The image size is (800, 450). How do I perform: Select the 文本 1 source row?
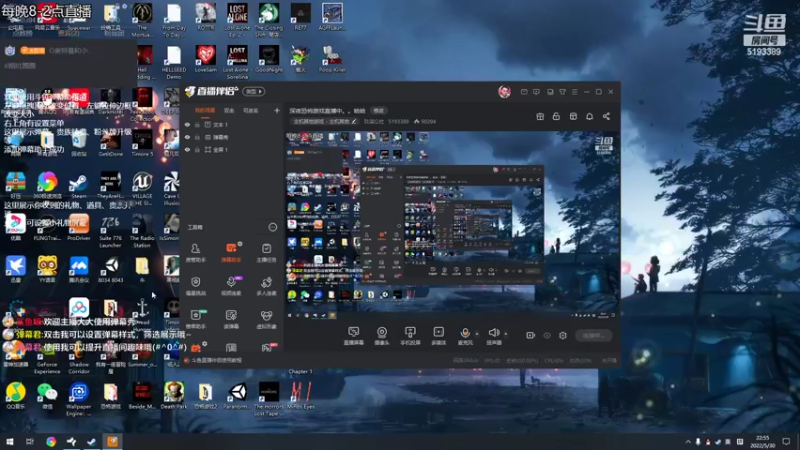232,124
